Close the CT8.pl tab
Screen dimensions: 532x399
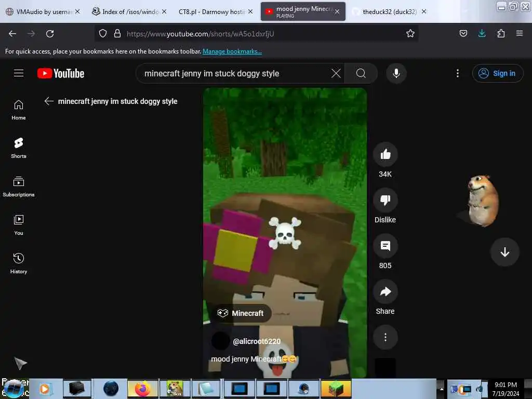[x=250, y=11]
